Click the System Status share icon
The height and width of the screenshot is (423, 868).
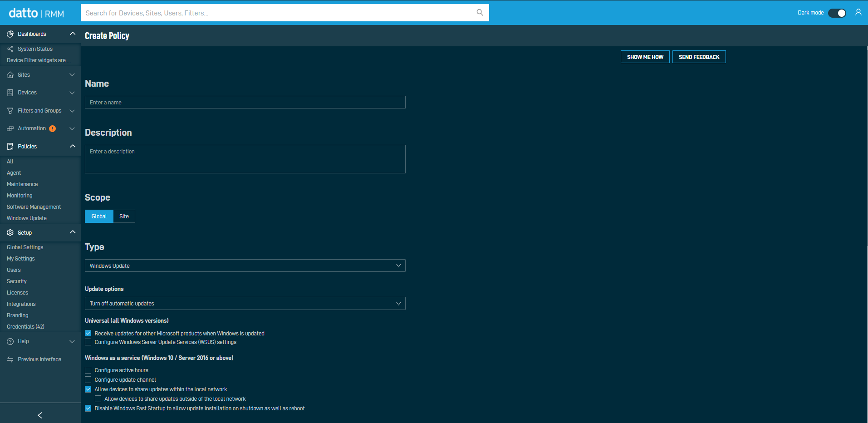10,49
